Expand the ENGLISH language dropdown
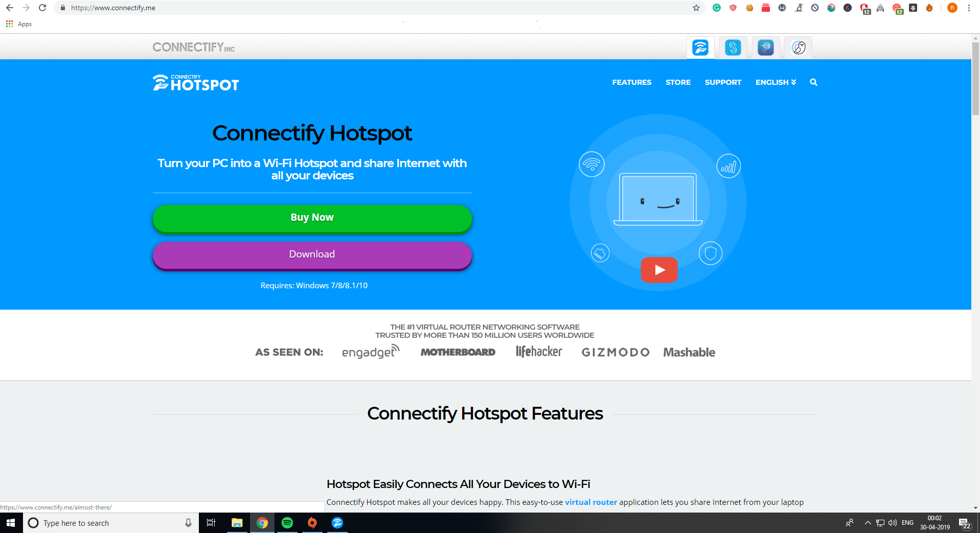This screenshot has width=980, height=533. click(x=776, y=82)
